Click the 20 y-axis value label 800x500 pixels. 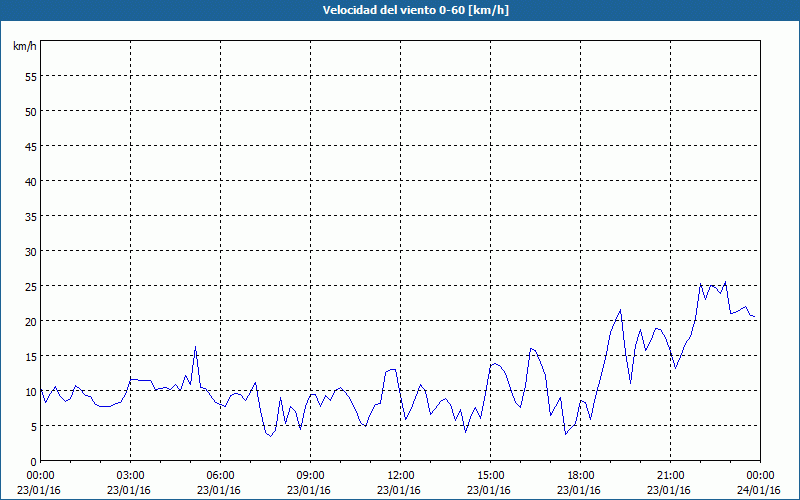coord(31,322)
